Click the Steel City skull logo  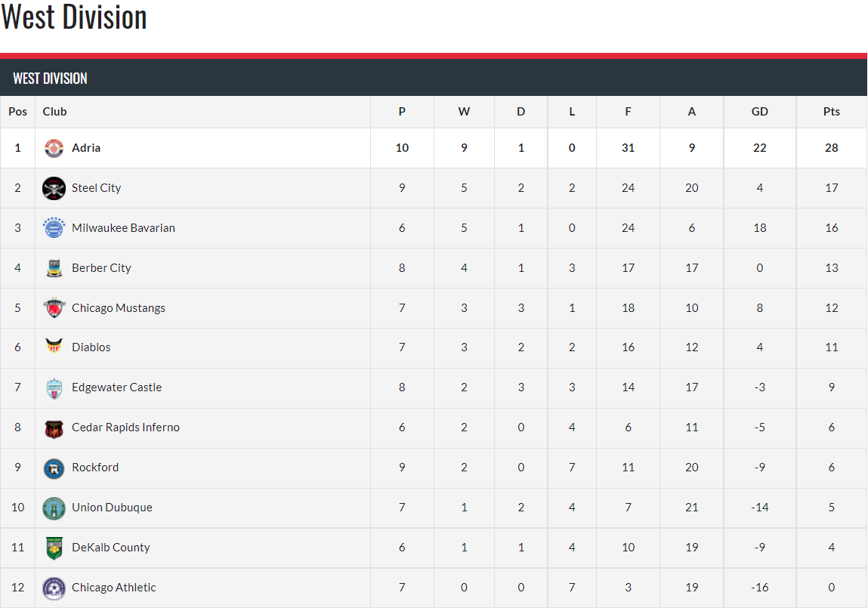[x=54, y=188]
